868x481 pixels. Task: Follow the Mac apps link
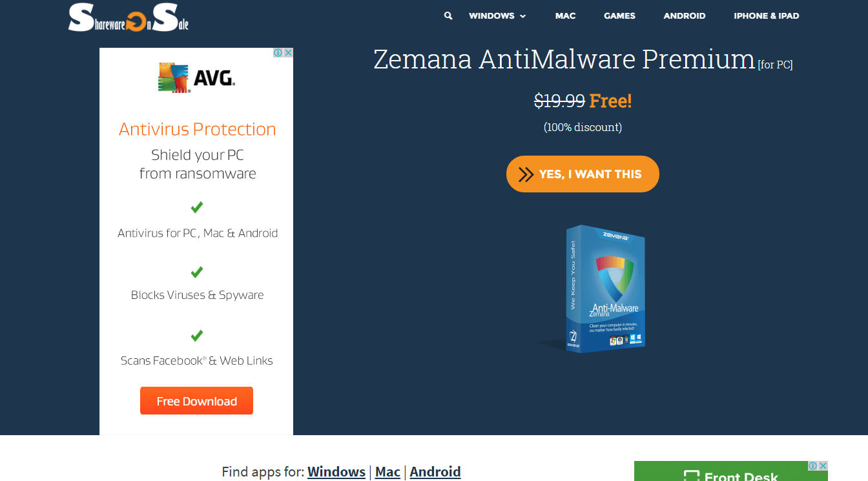click(x=387, y=472)
